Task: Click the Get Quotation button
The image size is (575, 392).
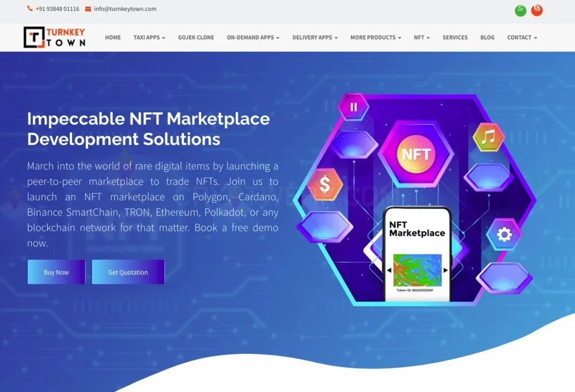Action: 128,272
